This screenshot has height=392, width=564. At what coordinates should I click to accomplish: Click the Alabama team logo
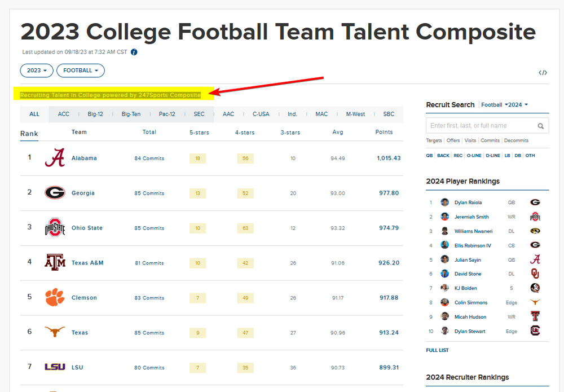tap(55, 158)
